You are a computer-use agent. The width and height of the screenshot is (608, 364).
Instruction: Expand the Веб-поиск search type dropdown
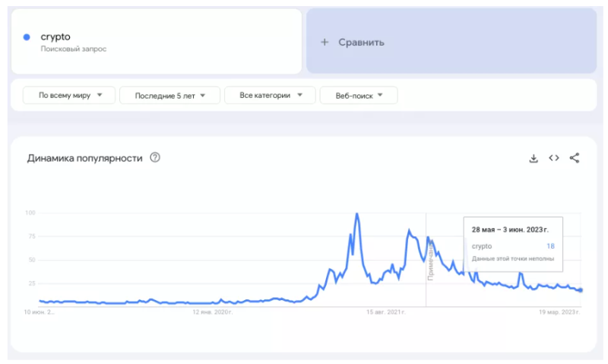point(358,95)
